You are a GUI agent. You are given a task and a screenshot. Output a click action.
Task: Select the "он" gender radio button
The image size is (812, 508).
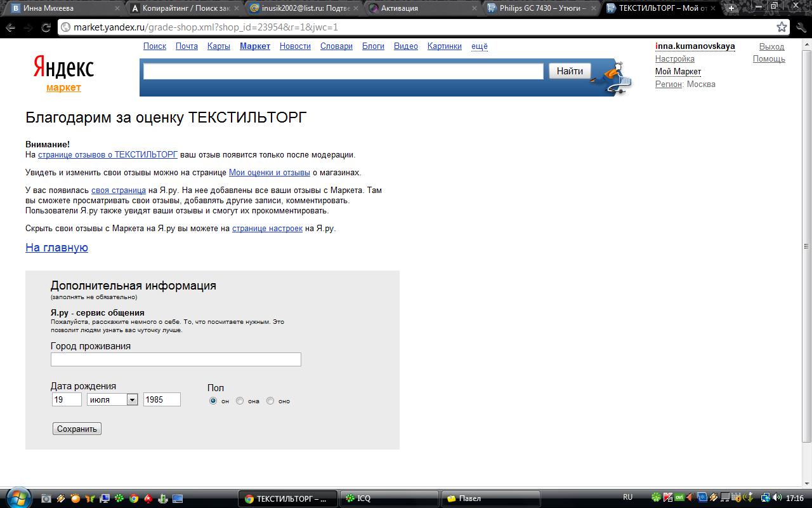click(x=213, y=401)
